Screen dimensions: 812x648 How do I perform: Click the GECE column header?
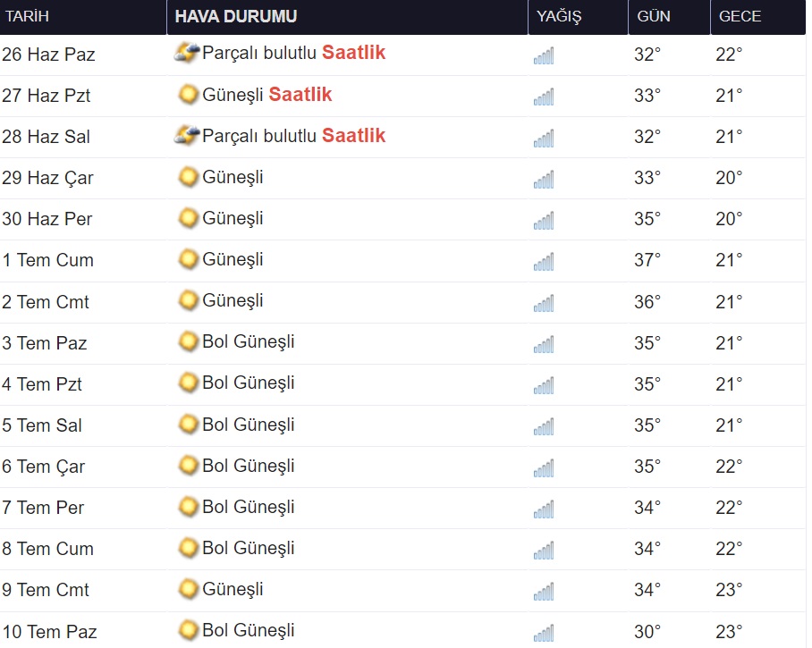click(740, 17)
